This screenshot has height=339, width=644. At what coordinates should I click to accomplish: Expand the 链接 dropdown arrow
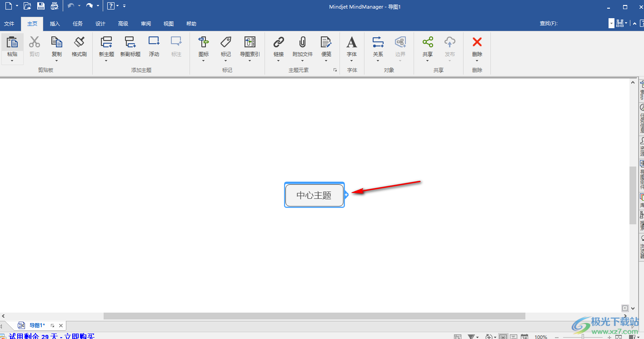pyautogui.click(x=279, y=61)
